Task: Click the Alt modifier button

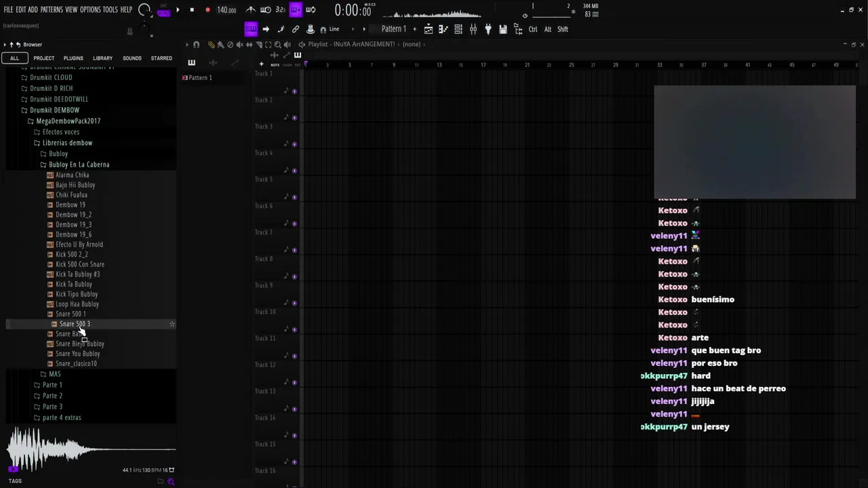Action: 548,29
